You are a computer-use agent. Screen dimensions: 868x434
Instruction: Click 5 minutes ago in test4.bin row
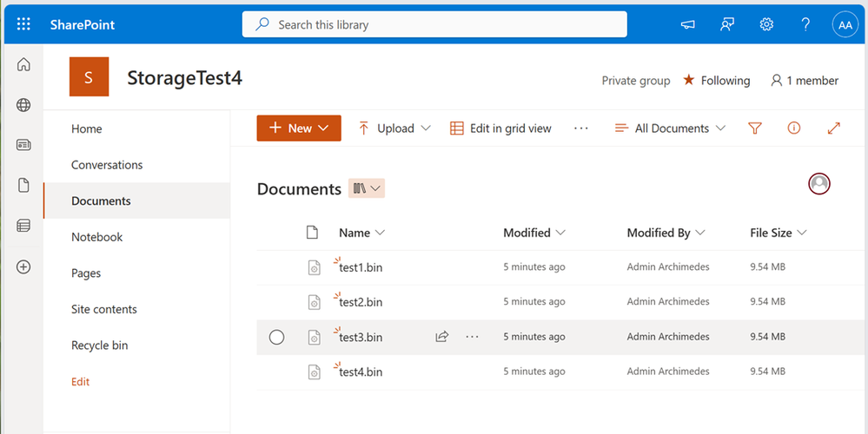[534, 372]
